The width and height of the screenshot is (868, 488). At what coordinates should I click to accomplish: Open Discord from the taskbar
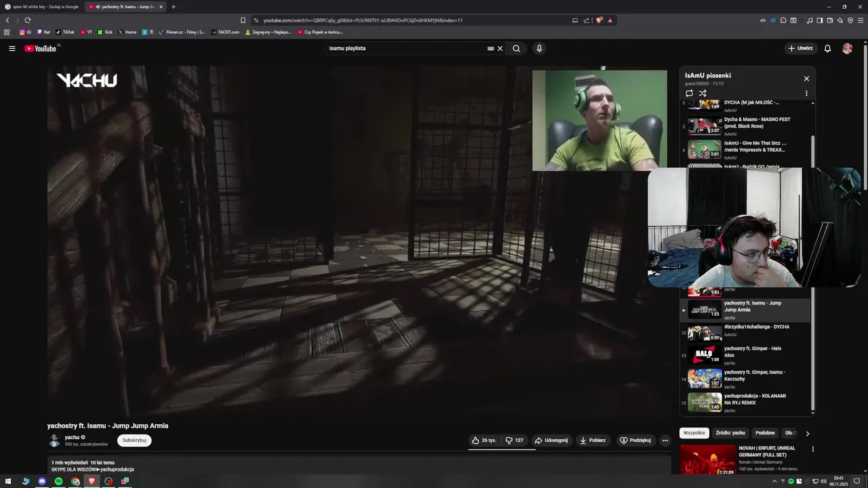point(42,481)
